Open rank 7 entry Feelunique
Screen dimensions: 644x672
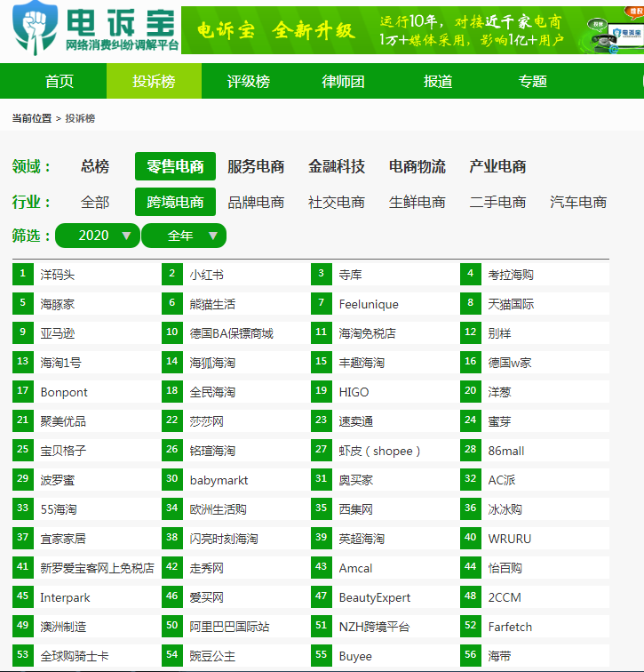369,304
